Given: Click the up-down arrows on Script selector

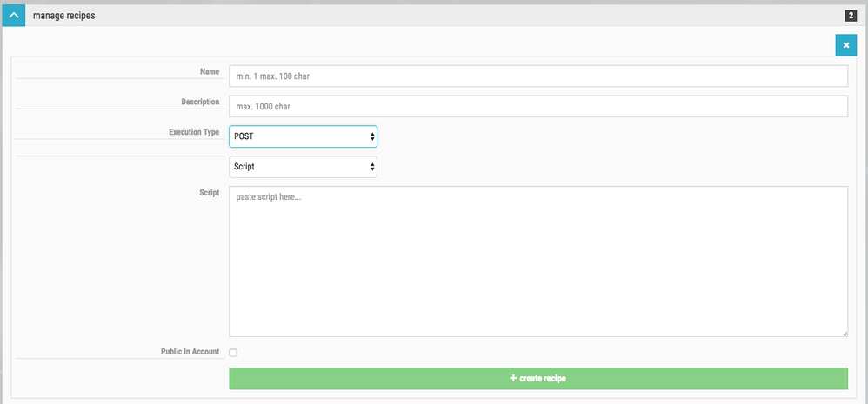Looking at the screenshot, I should 372,166.
